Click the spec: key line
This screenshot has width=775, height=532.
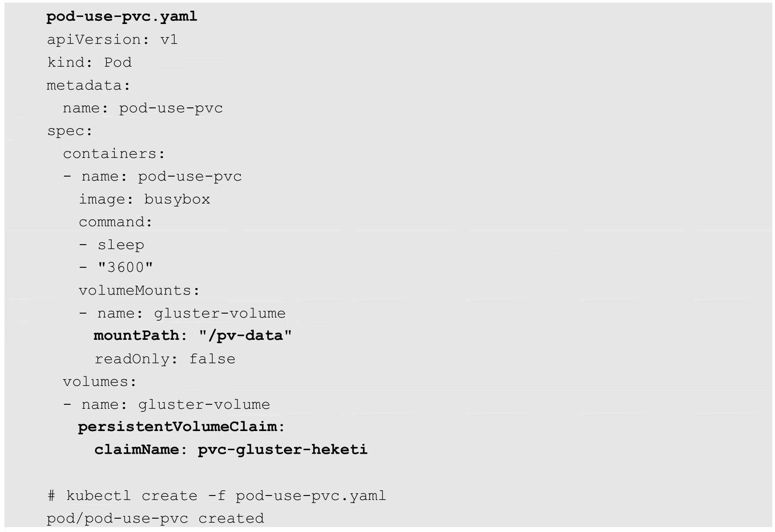point(70,131)
